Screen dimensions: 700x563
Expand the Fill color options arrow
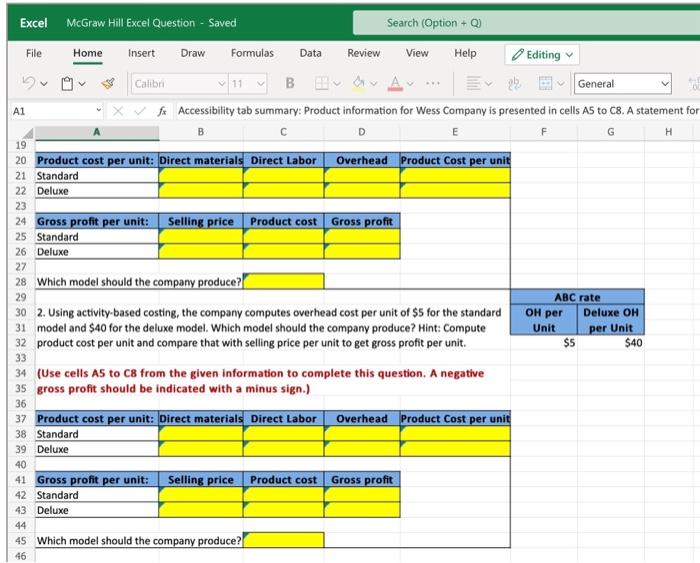(x=374, y=83)
